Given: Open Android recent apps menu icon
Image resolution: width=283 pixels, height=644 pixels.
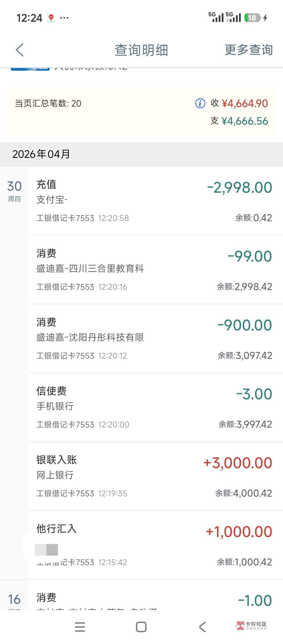Looking at the screenshot, I should point(80,627).
